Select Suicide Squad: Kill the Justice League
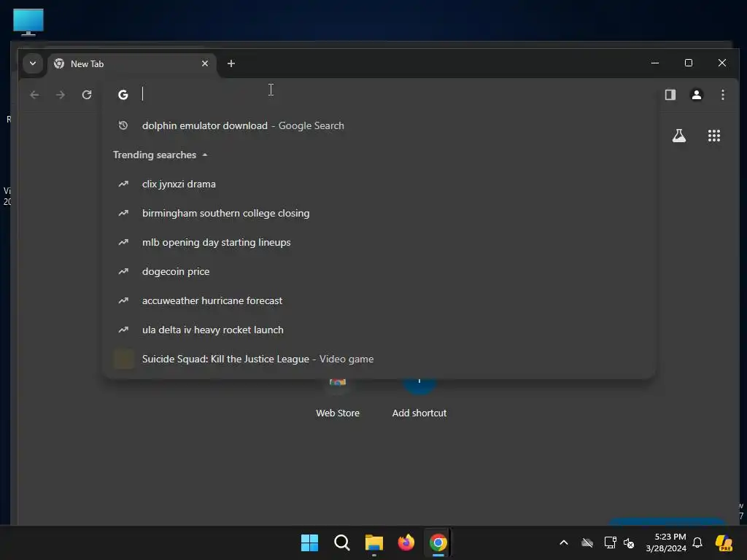 click(x=379, y=359)
